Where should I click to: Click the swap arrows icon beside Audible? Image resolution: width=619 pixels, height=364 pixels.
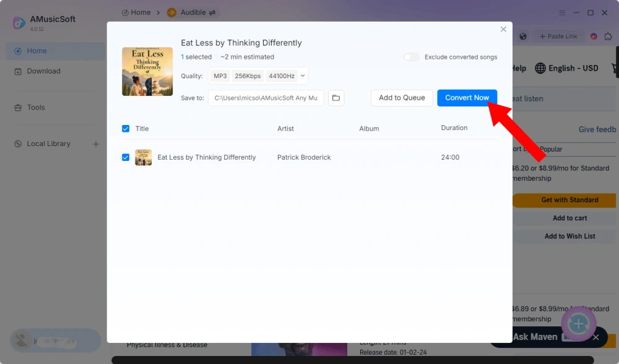coord(212,12)
